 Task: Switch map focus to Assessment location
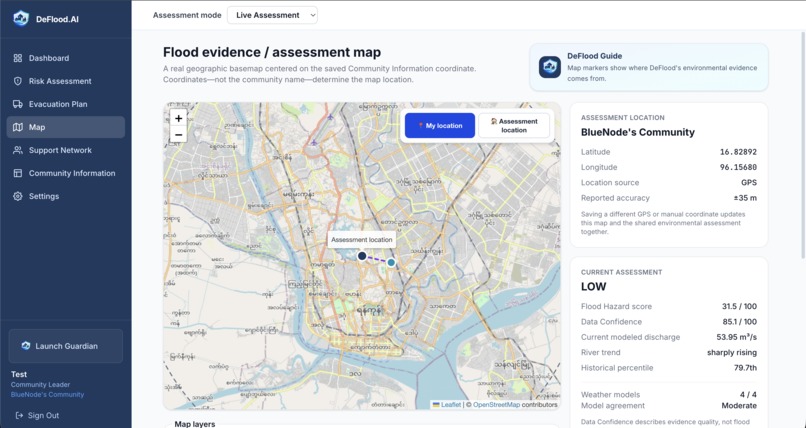[x=514, y=125]
